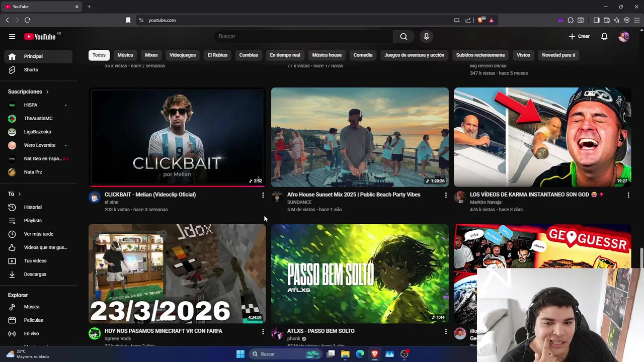Viewport: 644px width, 362px height.
Task: Open the browser extensions puzzle icon
Action: pos(571,20)
